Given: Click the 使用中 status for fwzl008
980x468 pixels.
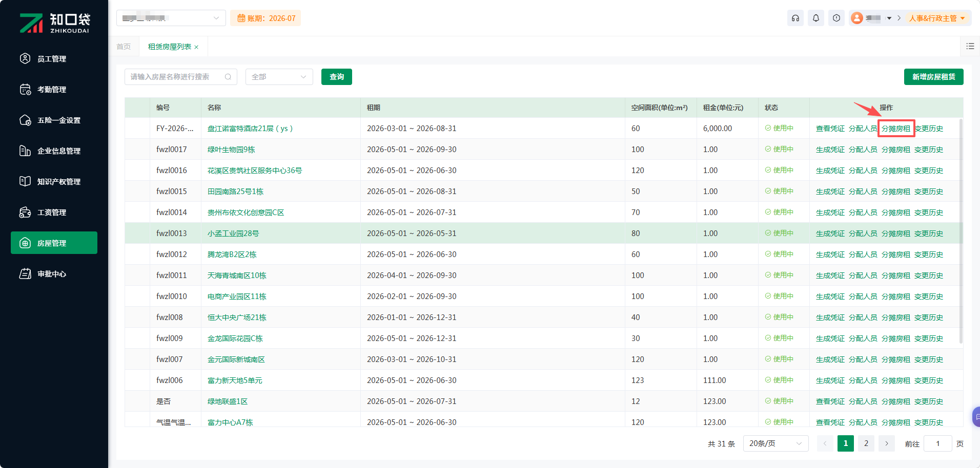Looking at the screenshot, I should [x=779, y=317].
